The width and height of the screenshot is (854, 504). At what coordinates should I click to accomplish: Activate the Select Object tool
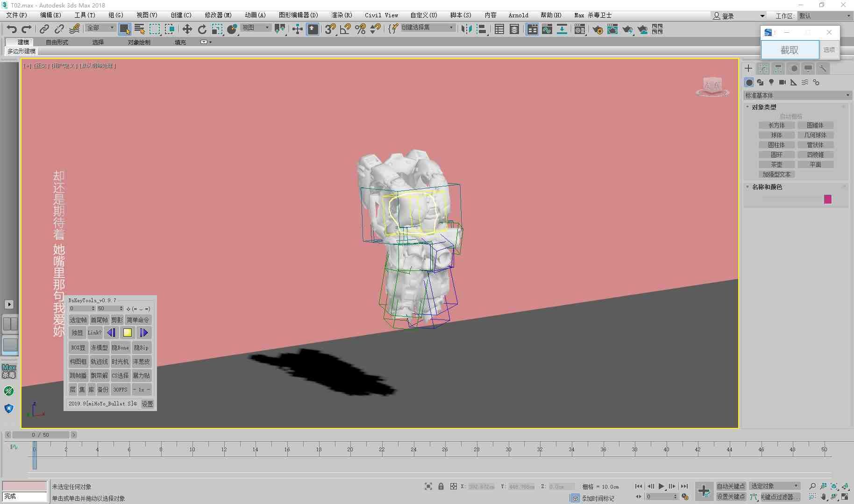(x=124, y=29)
